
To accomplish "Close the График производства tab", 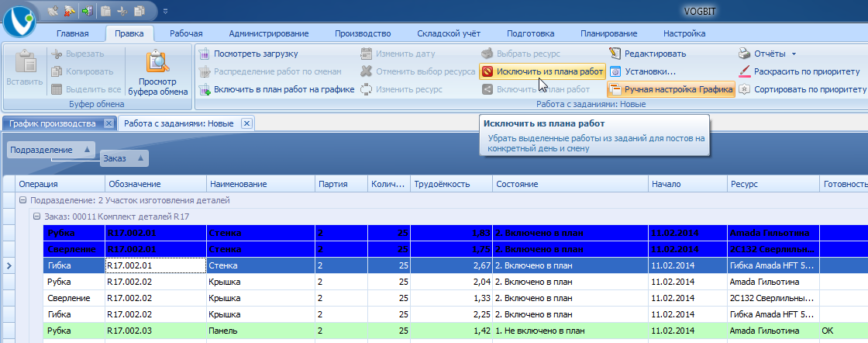I will click(x=108, y=123).
